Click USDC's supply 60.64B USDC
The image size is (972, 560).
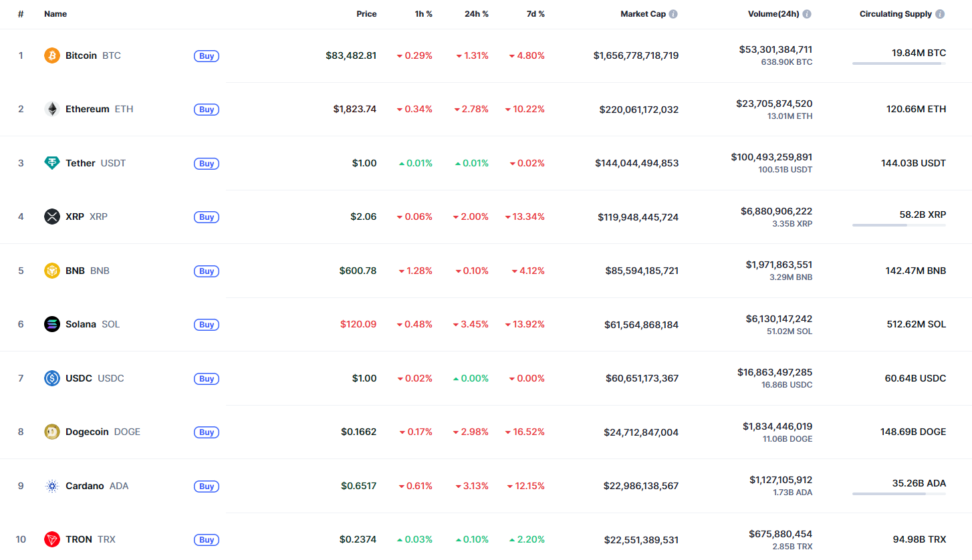click(915, 378)
